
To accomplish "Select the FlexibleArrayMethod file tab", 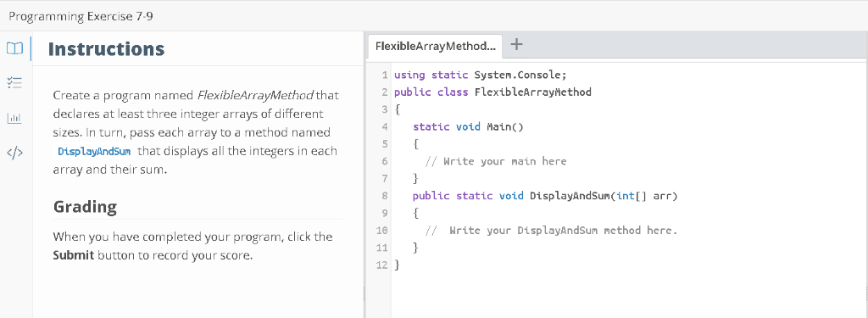I will coord(435,46).
